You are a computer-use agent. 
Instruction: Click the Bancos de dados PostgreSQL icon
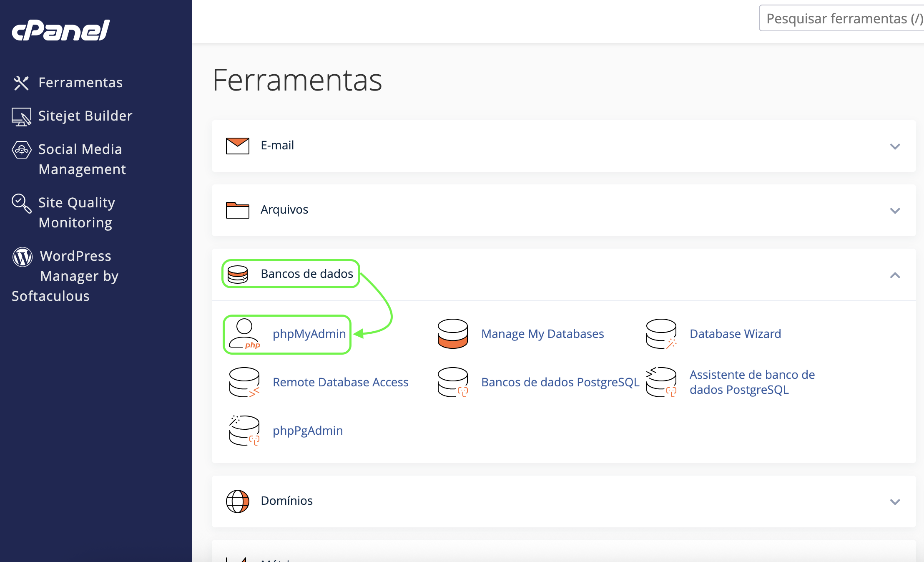pos(453,382)
